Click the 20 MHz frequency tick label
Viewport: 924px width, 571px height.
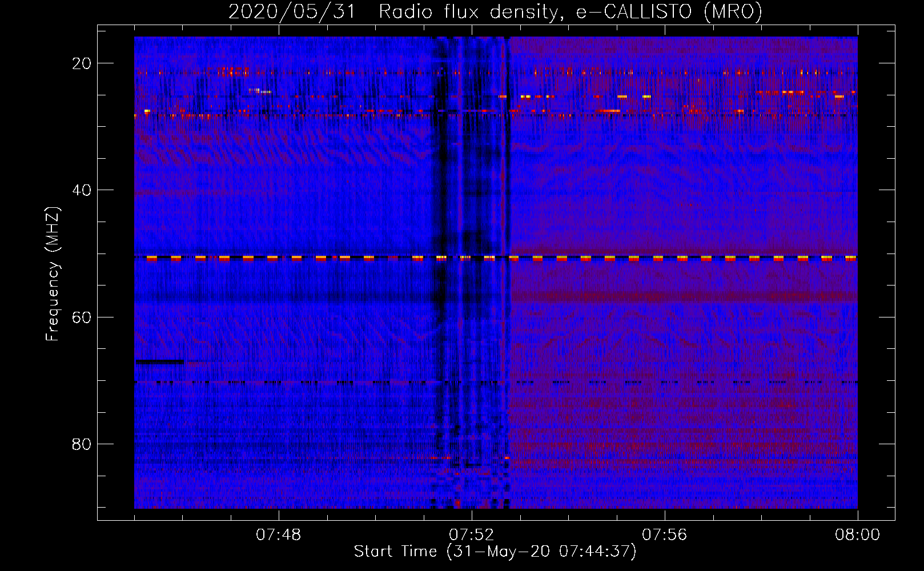tap(82, 63)
